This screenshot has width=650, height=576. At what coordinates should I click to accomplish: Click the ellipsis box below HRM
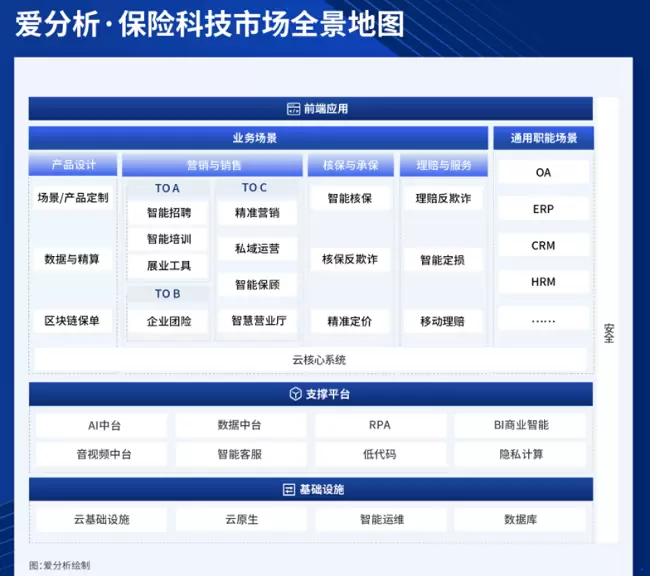coord(543,320)
